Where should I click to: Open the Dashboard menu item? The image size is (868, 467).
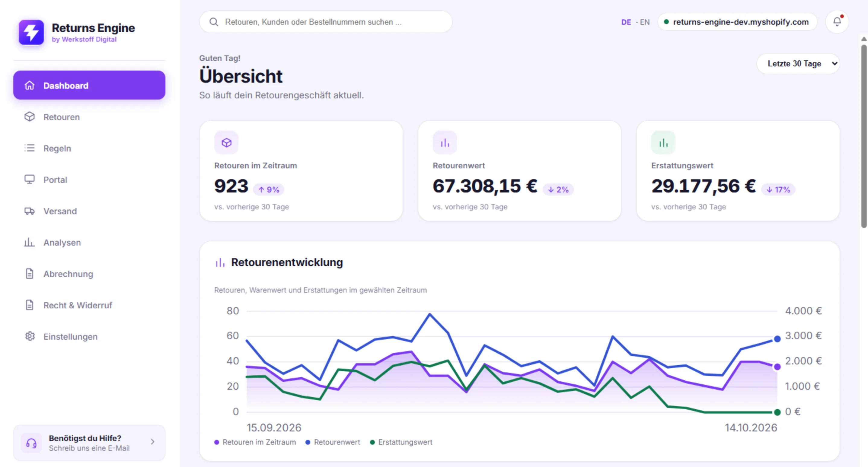pos(89,85)
